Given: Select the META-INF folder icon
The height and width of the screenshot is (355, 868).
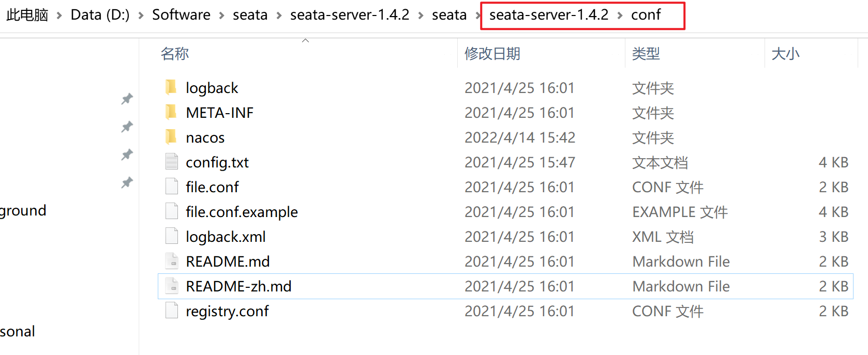Looking at the screenshot, I should 171,112.
